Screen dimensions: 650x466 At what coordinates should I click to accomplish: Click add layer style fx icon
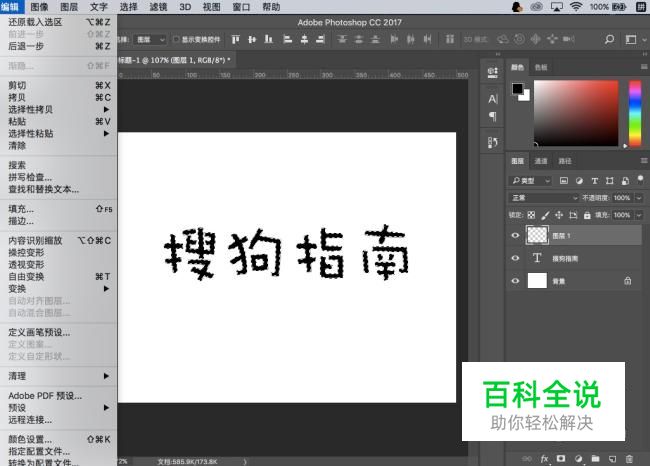[544, 459]
